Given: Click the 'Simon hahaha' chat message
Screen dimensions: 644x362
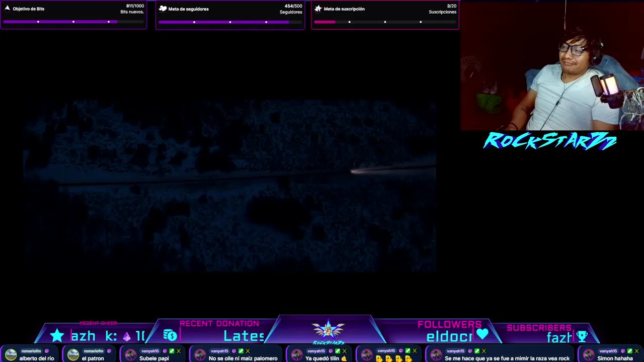Looking at the screenshot, I should click(x=615, y=358).
